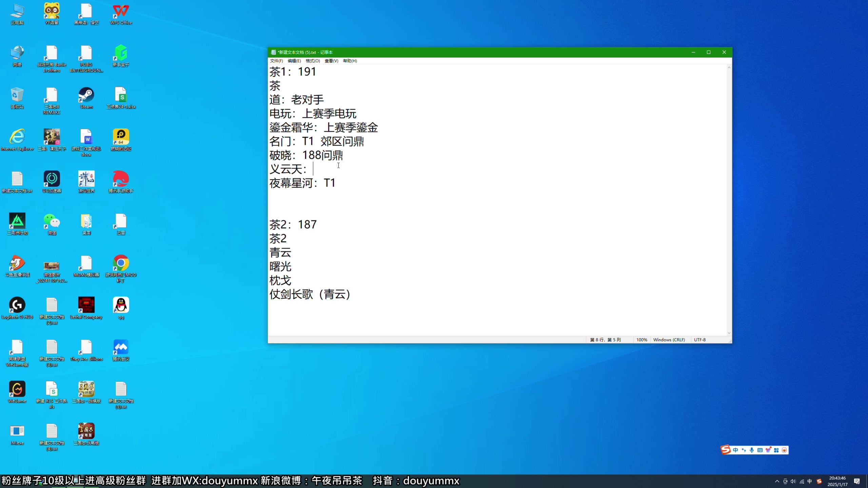Select the 斗鱼直播伴侣 desktop icon
The width and height of the screenshot is (868, 488).
tap(17, 266)
